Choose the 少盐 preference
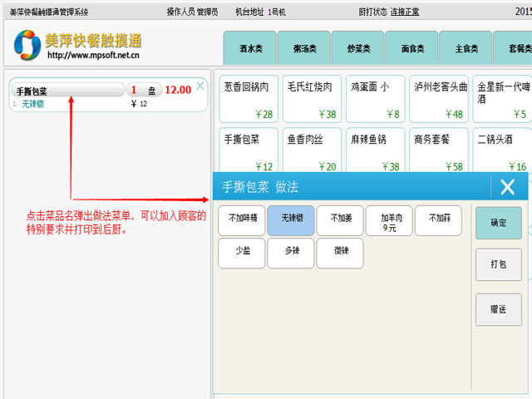The image size is (532, 399). (x=241, y=253)
